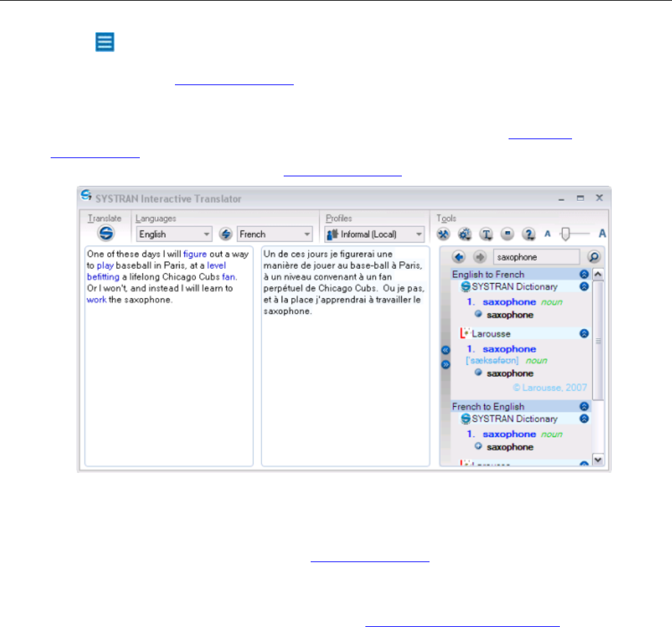Screen dimensions: 672x627
Task: Open the French target language dropdown
Action: [x=275, y=234]
